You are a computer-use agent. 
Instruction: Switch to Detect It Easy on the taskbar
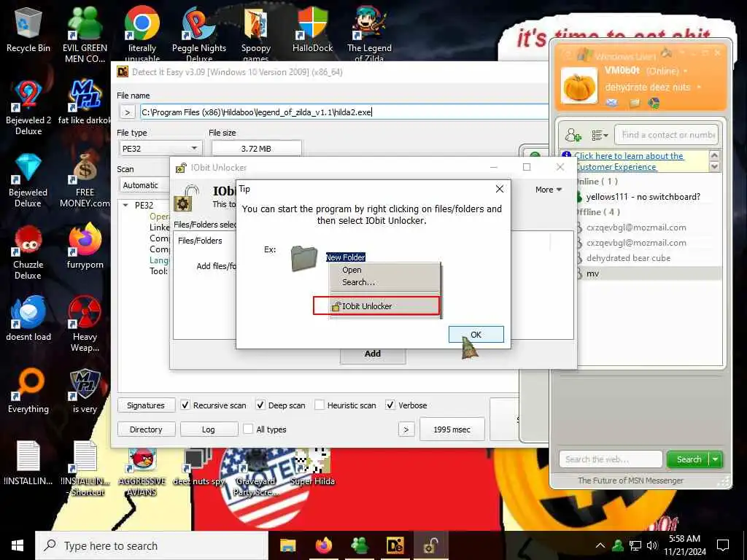click(395, 545)
